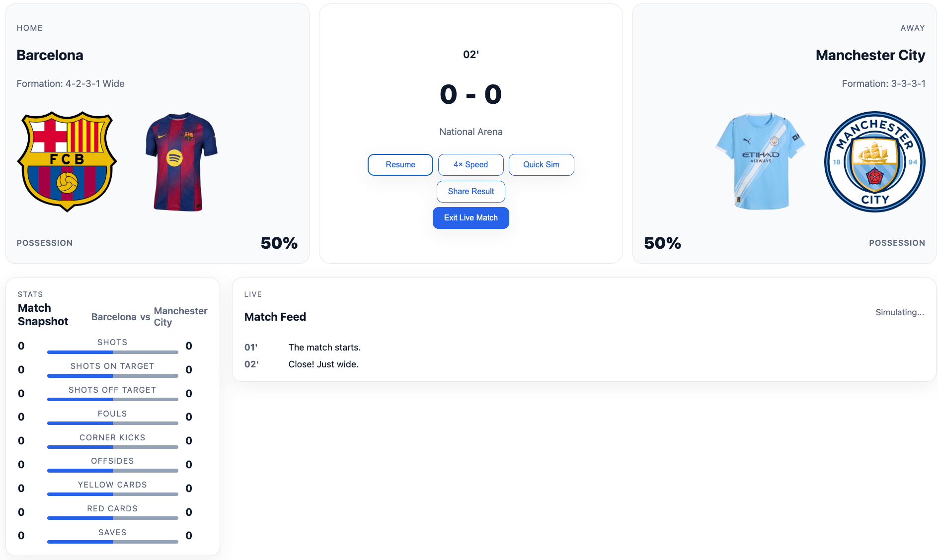The image size is (938, 560).
Task: Select the Barcelona home jersey image
Action: [181, 162]
